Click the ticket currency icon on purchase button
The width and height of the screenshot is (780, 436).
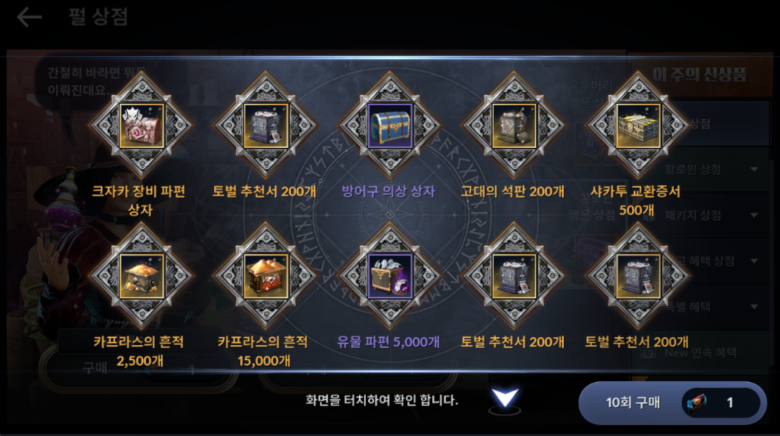coord(696,402)
